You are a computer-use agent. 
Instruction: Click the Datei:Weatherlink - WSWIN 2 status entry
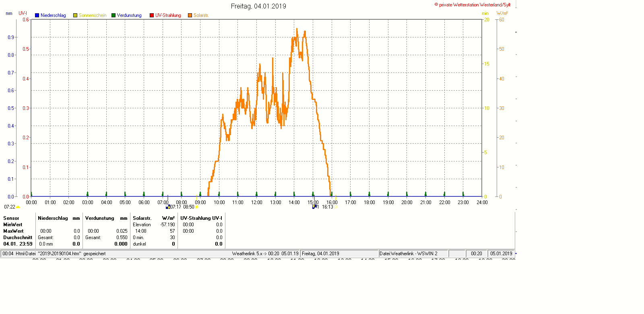[409, 254]
